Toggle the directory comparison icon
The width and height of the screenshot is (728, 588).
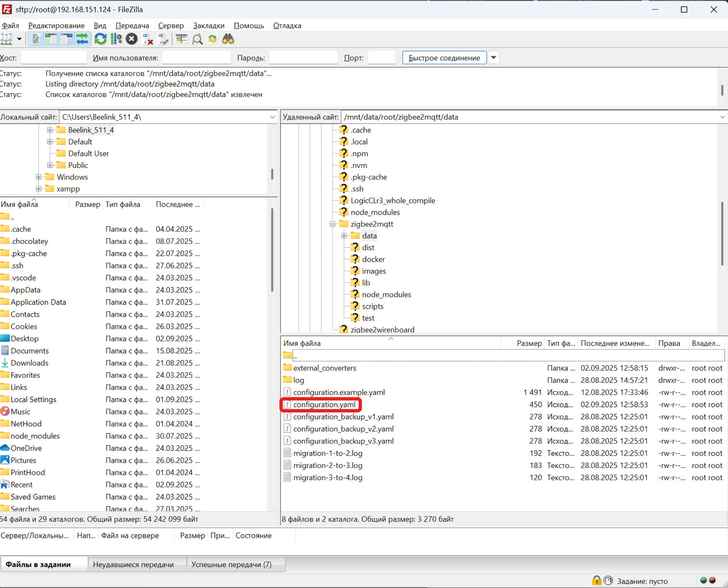(198, 39)
